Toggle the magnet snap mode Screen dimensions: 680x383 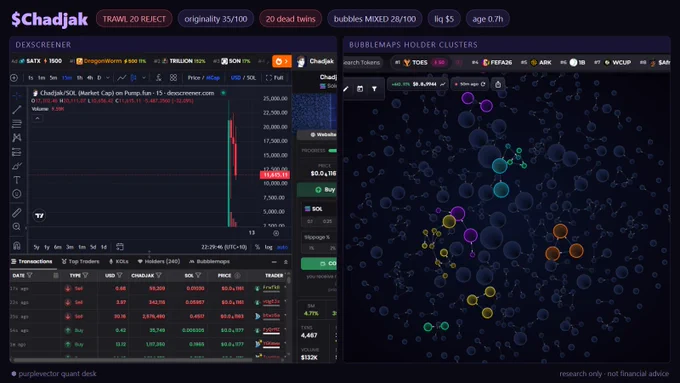[x=16, y=246]
